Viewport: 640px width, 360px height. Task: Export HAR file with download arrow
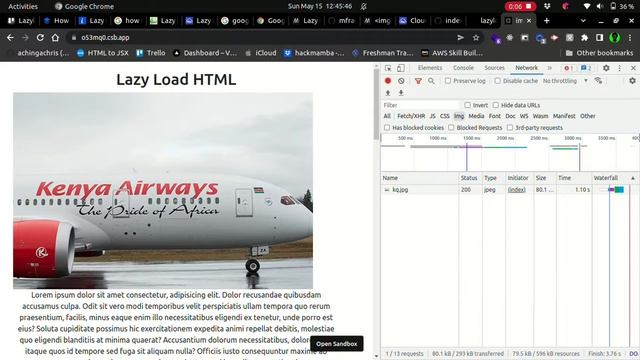pyautogui.click(x=401, y=93)
